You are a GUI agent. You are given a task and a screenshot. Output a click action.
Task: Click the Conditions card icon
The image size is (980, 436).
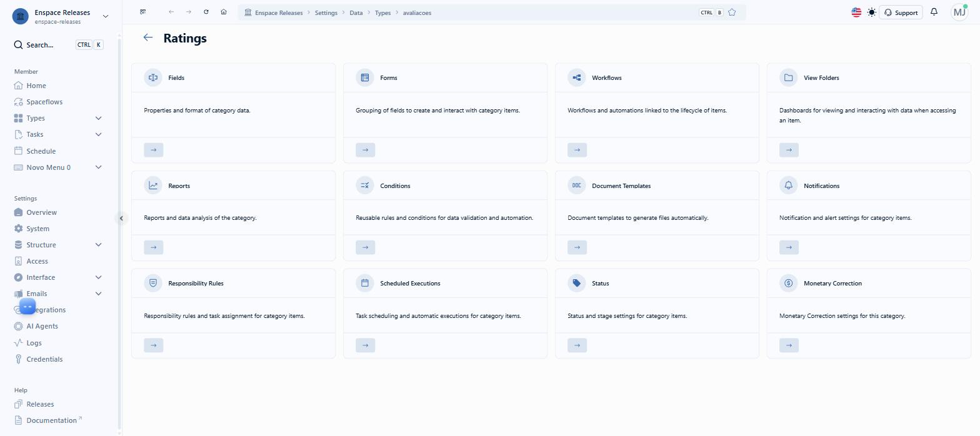pos(365,186)
